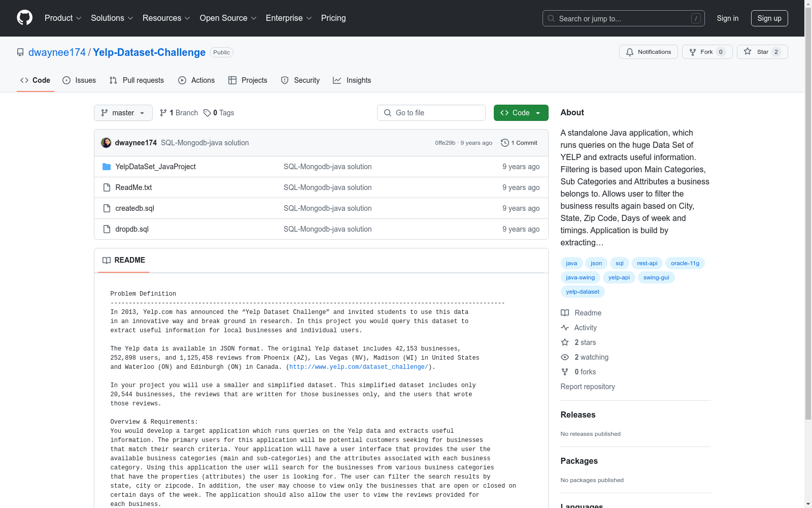Click the Sign up button
The height and width of the screenshot is (508, 812).
pos(769,18)
